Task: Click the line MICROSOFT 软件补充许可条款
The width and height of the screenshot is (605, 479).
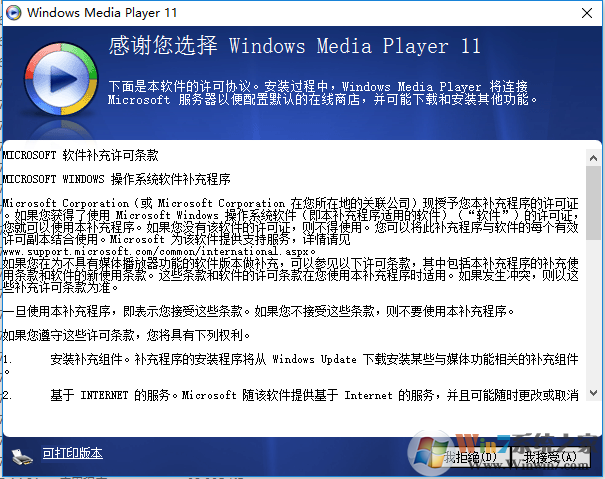Action: [x=81, y=155]
